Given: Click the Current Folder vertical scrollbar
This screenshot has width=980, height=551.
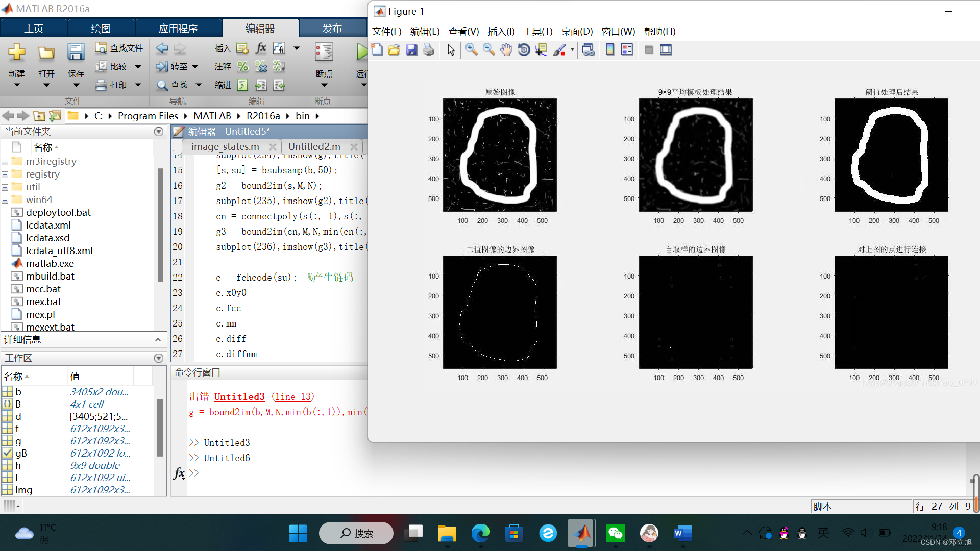Looking at the screenshot, I should click(x=160, y=224).
